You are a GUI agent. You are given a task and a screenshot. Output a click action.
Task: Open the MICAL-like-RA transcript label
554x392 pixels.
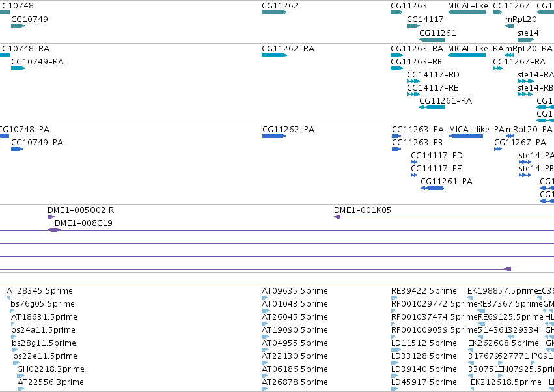pyautogui.click(x=476, y=48)
